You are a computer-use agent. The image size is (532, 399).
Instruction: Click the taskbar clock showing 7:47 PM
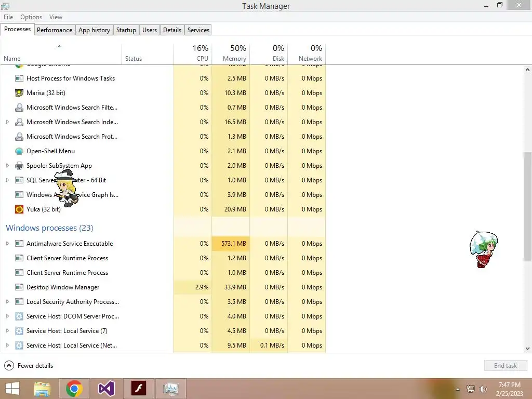point(509,389)
